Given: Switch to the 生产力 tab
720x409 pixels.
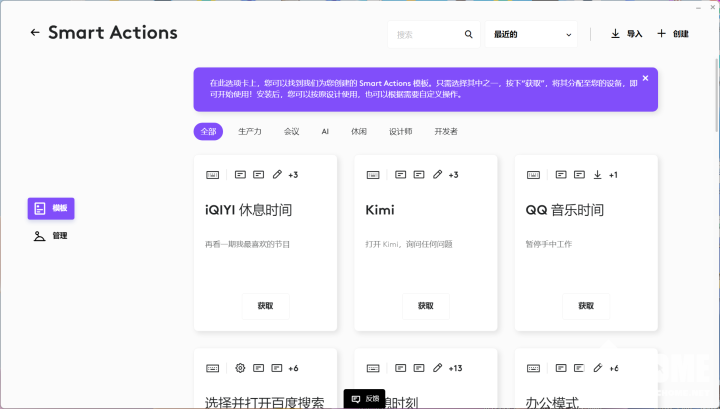Looking at the screenshot, I should [x=250, y=131].
